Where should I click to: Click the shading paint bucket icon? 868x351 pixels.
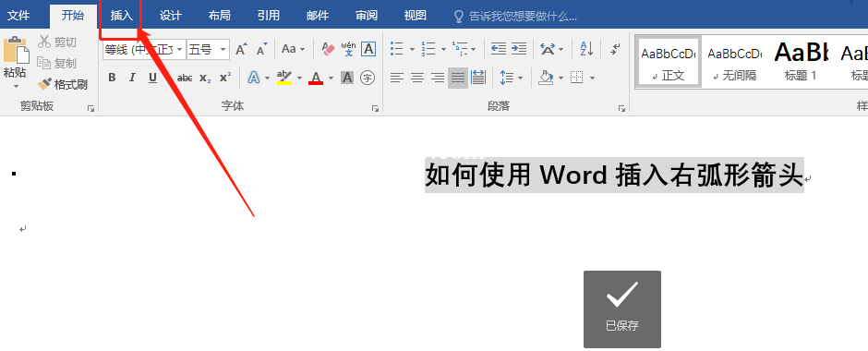pos(547,78)
